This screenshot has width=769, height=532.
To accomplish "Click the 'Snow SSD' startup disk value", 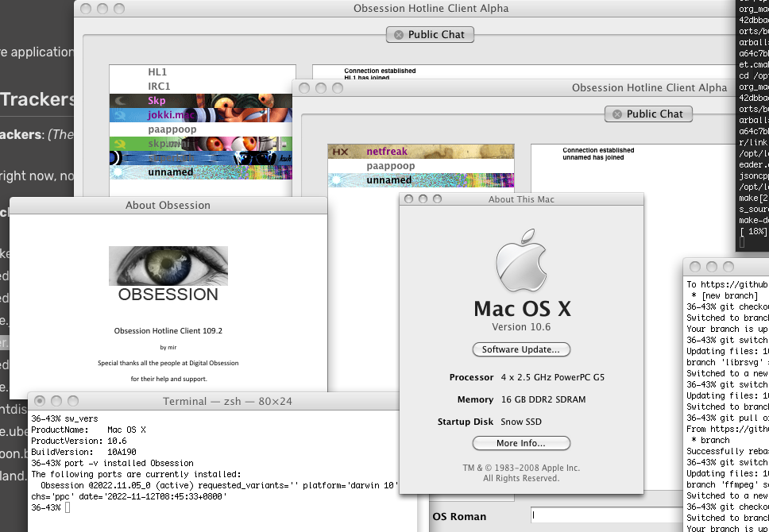I will (x=521, y=422).
